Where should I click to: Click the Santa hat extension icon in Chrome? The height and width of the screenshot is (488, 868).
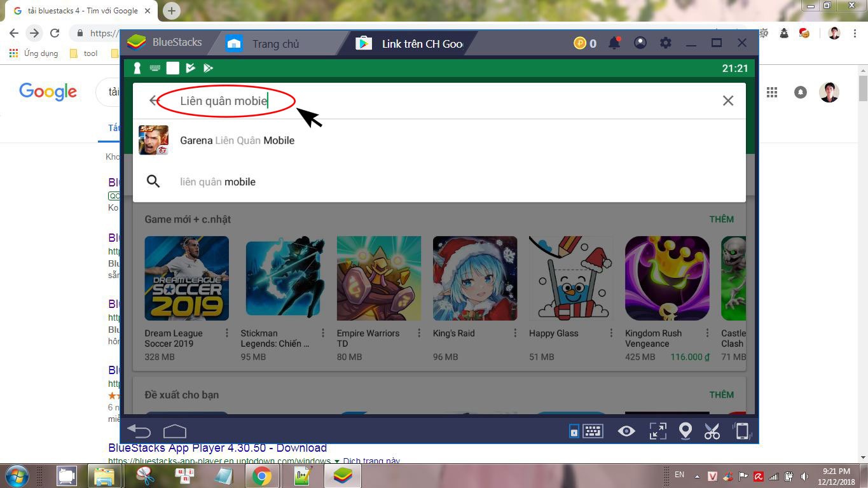coord(804,33)
